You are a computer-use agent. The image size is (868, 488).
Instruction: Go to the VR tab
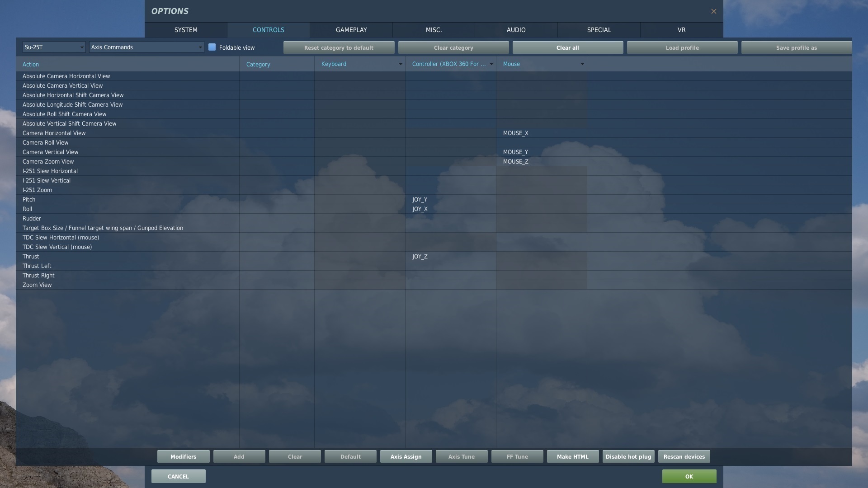click(x=681, y=30)
